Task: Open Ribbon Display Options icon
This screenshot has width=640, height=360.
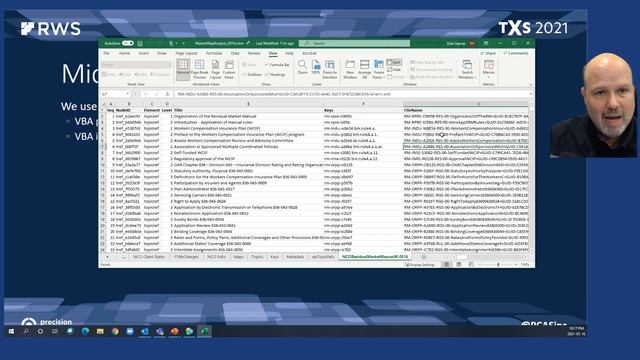Action: point(486,43)
